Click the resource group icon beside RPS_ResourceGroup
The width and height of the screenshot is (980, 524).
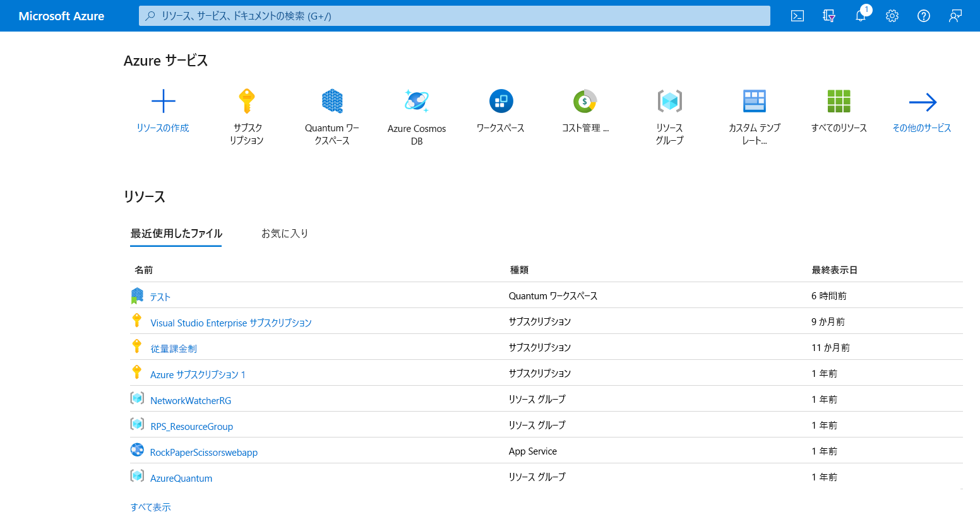[x=137, y=424]
